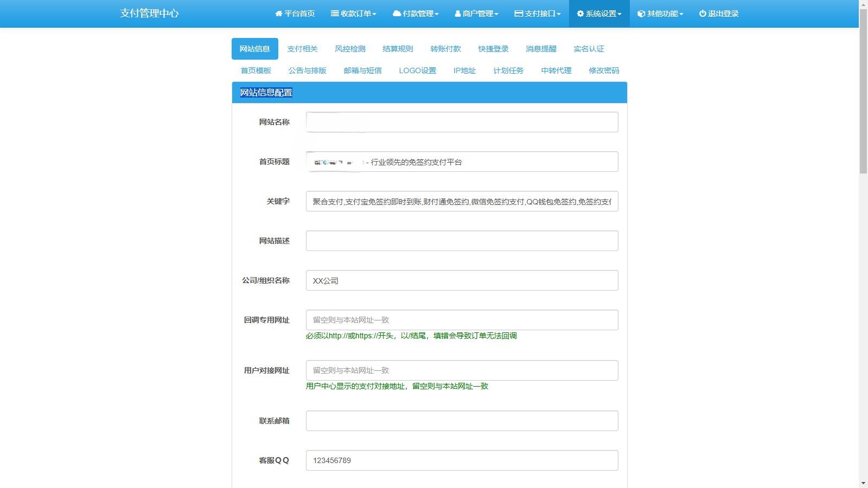868x488 pixels.
Task: Open the 消息提醒 tab
Action: tap(541, 49)
